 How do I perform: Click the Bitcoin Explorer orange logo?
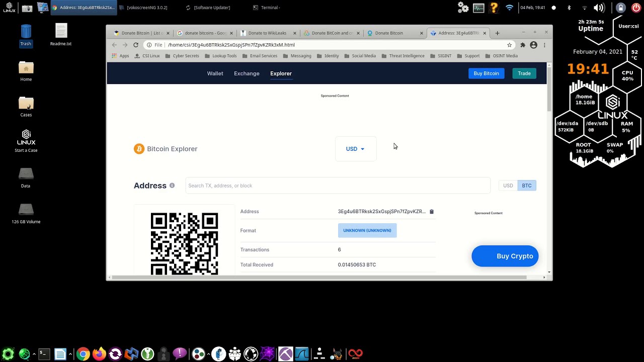(x=139, y=149)
